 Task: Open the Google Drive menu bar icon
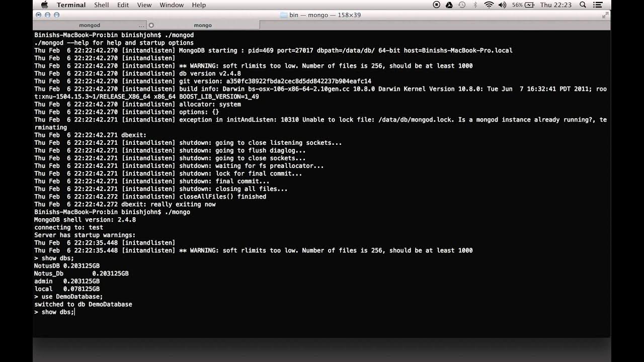point(449,5)
